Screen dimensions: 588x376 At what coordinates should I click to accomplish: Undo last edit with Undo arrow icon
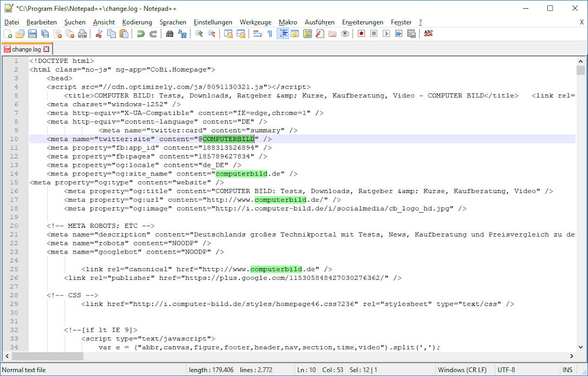point(141,34)
